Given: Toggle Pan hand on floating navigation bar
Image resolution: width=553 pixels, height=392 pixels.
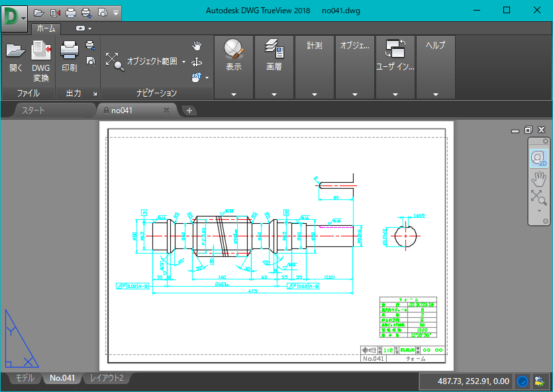Looking at the screenshot, I should tap(538, 178).
